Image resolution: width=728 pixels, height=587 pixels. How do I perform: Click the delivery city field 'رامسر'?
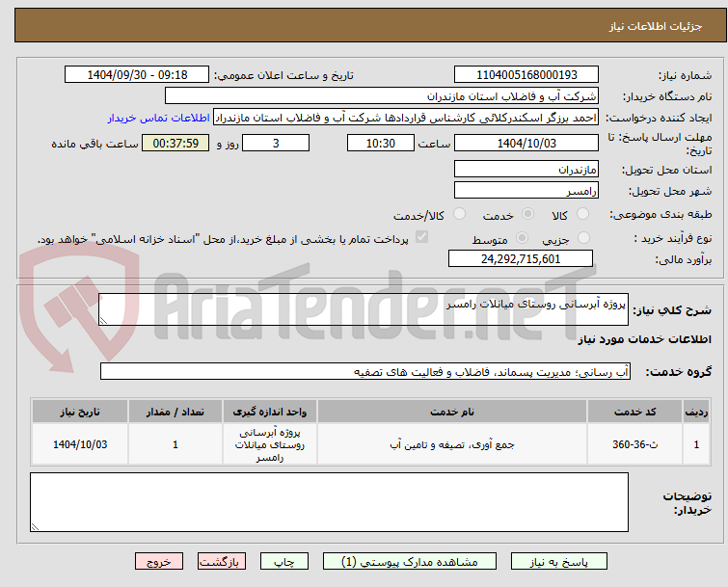(x=526, y=190)
